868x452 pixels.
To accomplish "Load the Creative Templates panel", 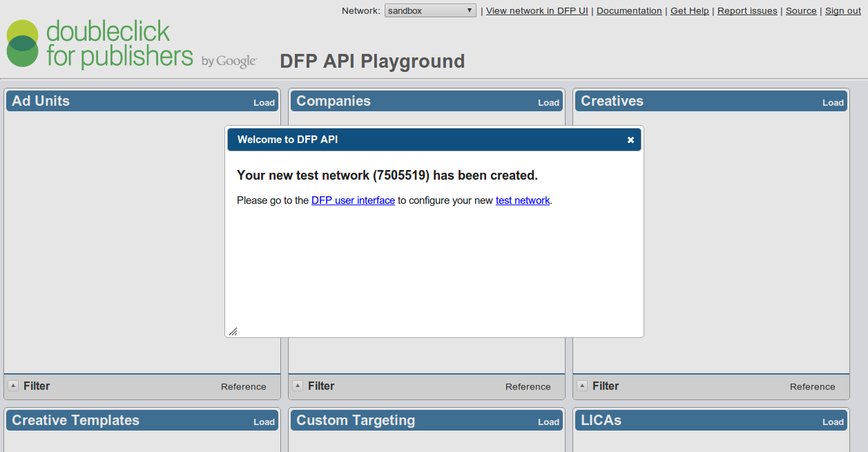I will pyautogui.click(x=264, y=422).
